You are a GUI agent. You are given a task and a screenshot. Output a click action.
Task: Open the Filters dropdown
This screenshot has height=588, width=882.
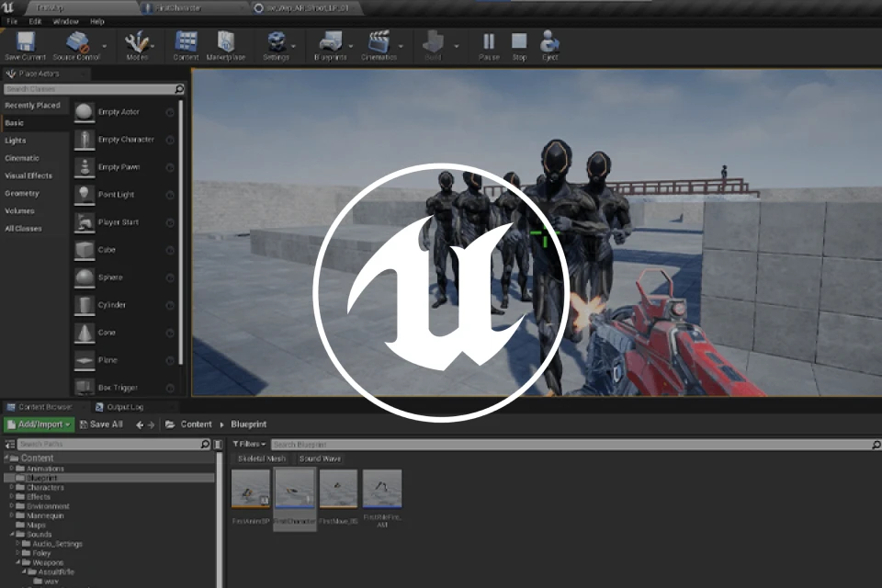coord(249,444)
